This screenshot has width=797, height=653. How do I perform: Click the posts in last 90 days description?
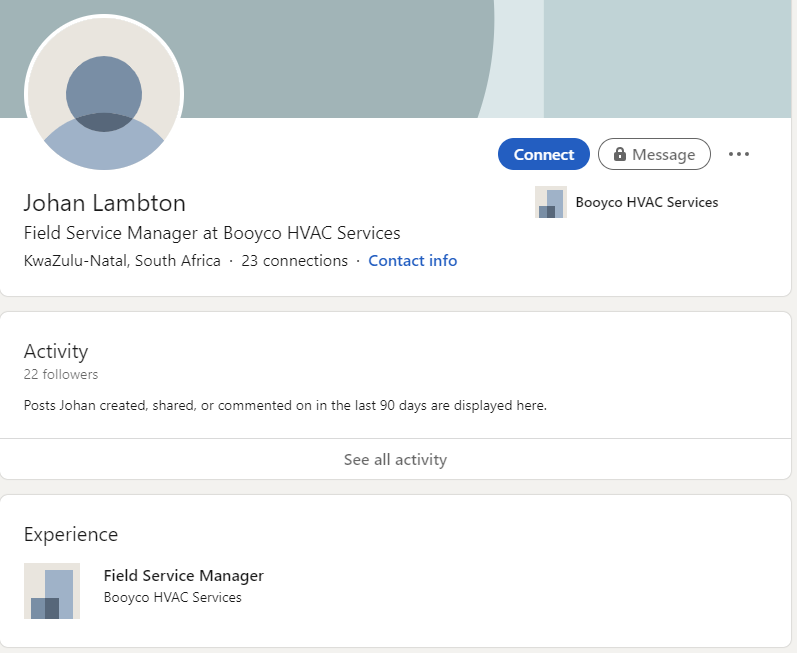coord(285,406)
